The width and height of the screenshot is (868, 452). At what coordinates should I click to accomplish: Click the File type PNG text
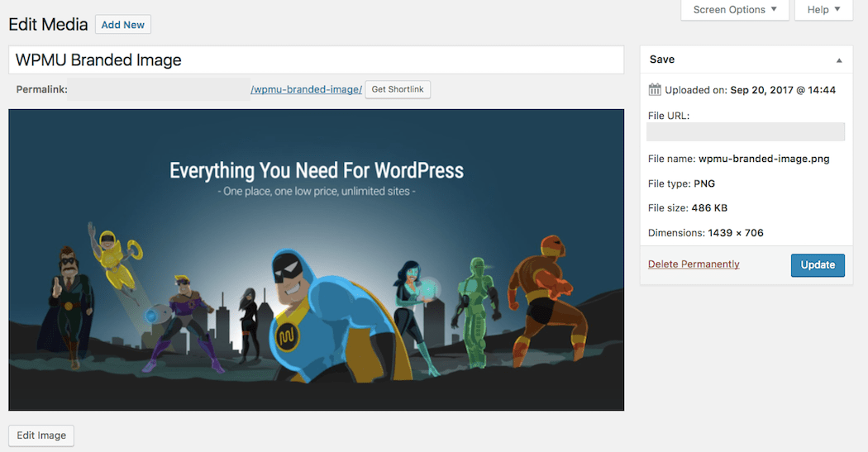pyautogui.click(x=681, y=183)
